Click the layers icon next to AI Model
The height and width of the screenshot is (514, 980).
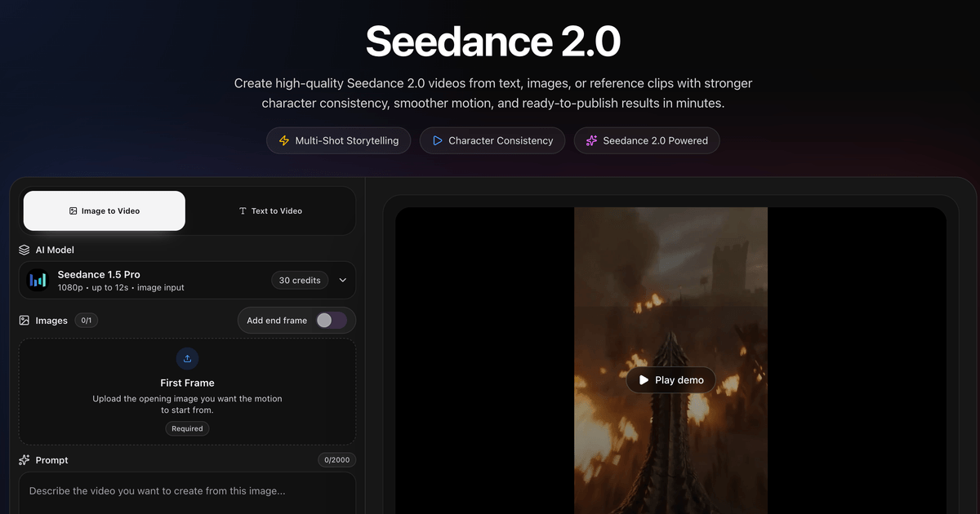pyautogui.click(x=22, y=250)
